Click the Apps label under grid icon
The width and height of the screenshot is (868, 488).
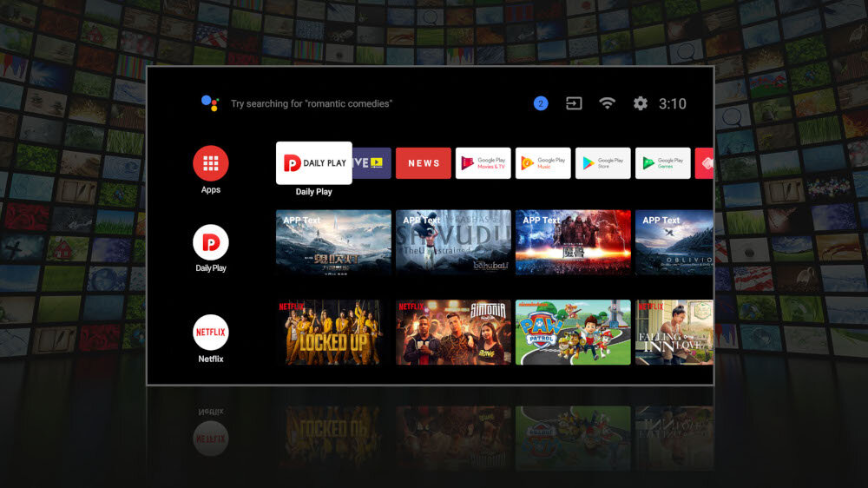(x=210, y=189)
